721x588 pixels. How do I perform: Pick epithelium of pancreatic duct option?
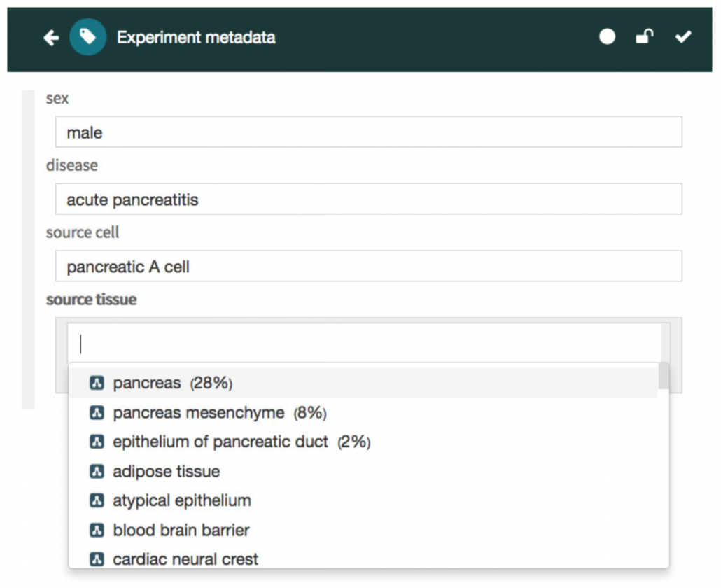pyautogui.click(x=363, y=442)
